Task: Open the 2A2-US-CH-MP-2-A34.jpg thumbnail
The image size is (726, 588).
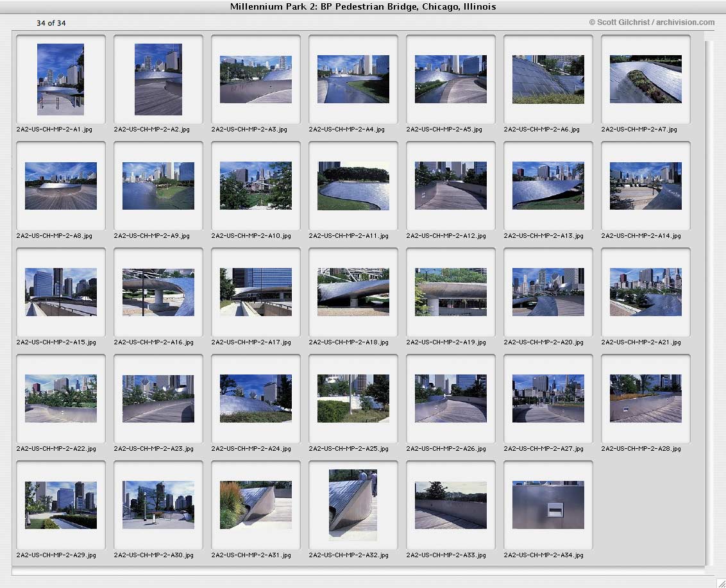Action: coord(548,505)
